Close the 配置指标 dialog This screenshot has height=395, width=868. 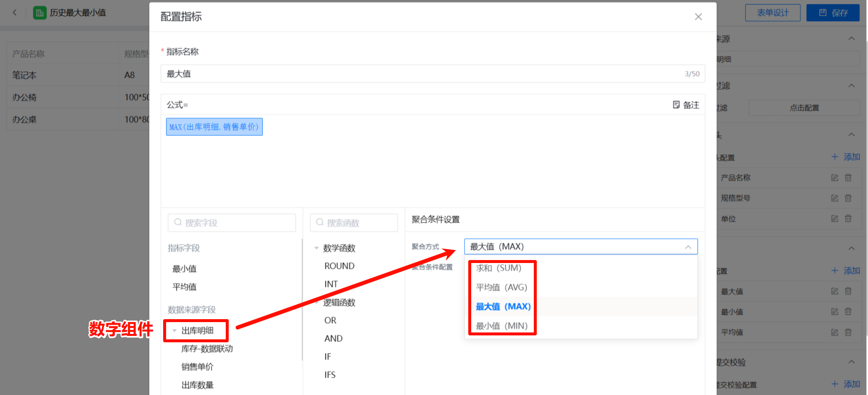698,17
